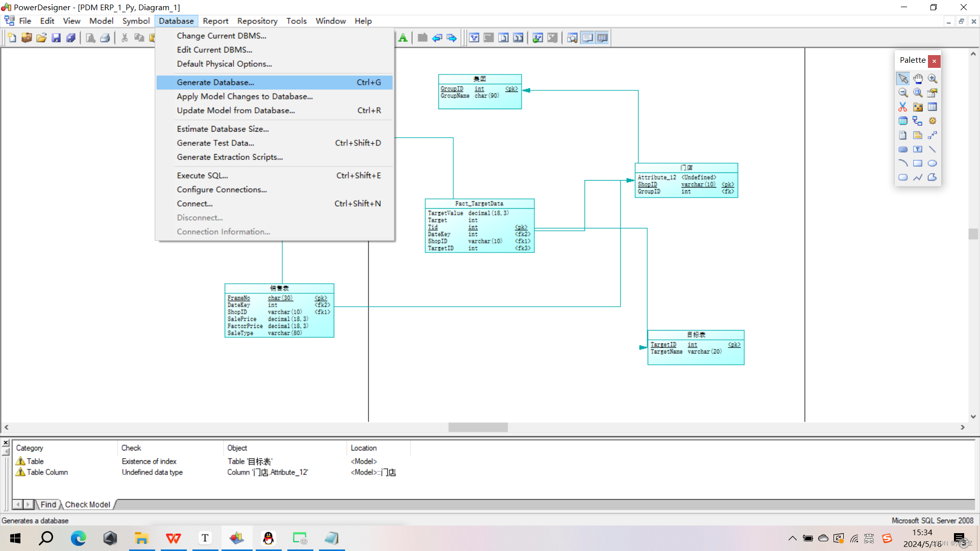The width and height of the screenshot is (980, 551).
Task: Select the Link/Traceability tool in Palette
Action: pyautogui.click(x=933, y=135)
